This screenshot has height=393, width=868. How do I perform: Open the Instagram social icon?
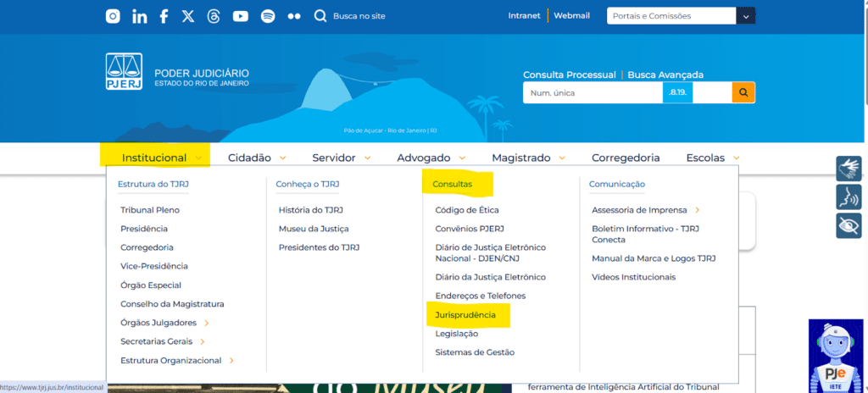113,16
